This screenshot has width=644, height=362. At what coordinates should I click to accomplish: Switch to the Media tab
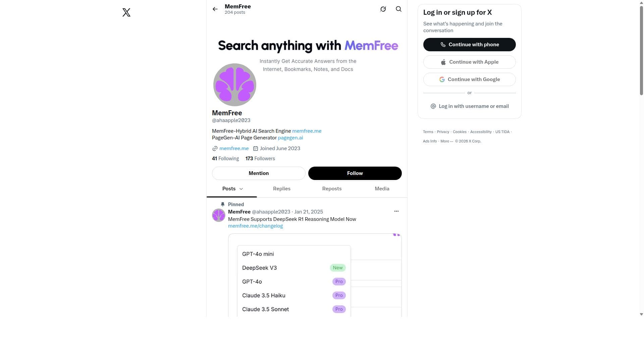(x=382, y=189)
